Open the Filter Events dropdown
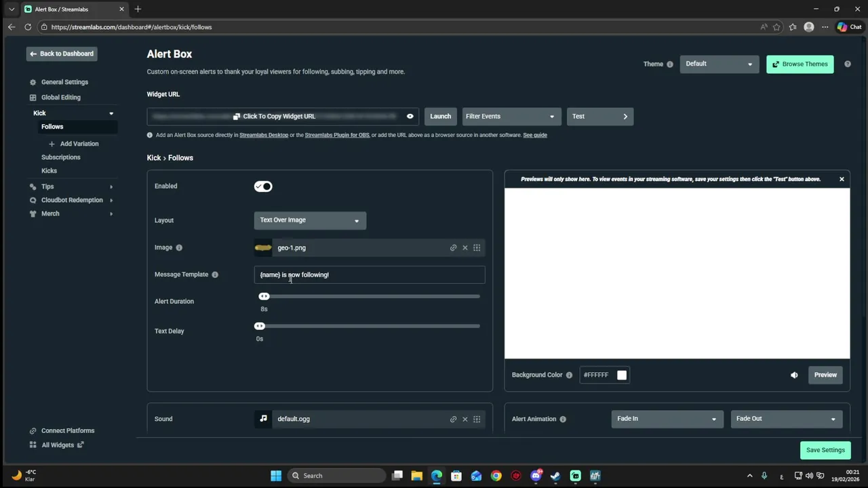 [512, 117]
